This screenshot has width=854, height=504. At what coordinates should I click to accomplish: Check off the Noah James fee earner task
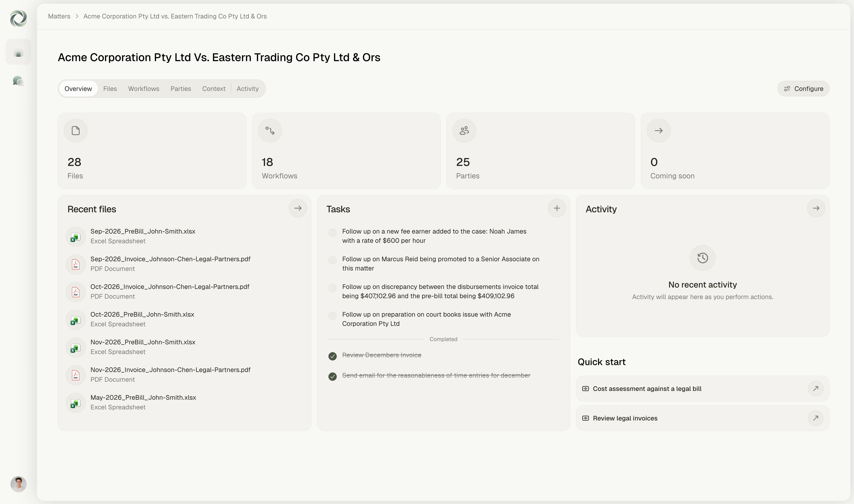point(332,232)
